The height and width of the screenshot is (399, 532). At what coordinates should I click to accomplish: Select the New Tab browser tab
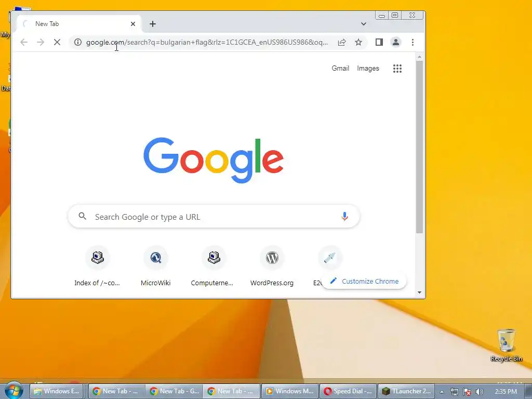pos(79,24)
